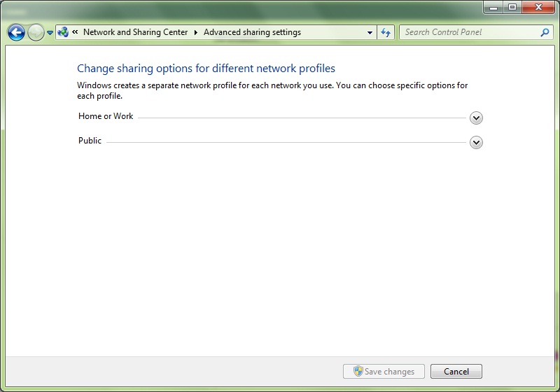The image size is (560, 392).
Task: Click the blue Back arrow button
Action: [x=16, y=32]
